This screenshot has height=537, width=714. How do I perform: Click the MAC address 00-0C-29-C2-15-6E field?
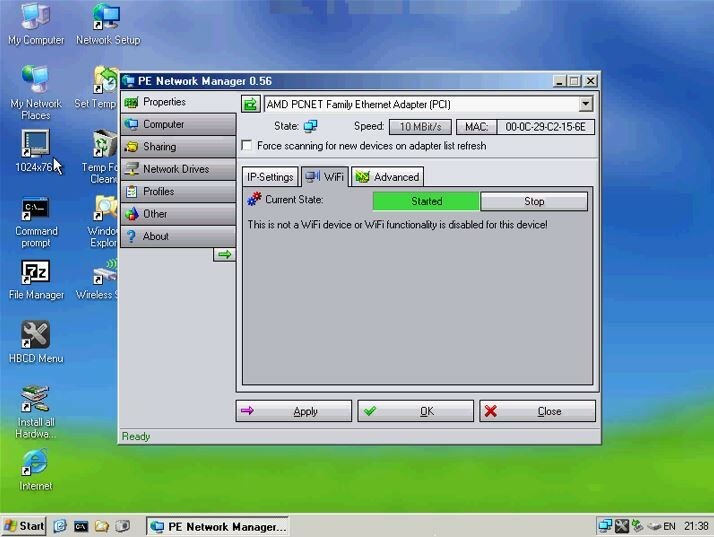click(x=545, y=127)
